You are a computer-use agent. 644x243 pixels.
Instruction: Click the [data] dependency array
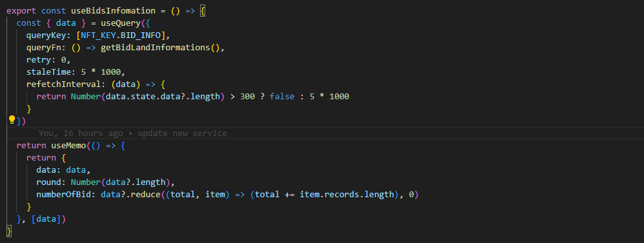[46, 219]
